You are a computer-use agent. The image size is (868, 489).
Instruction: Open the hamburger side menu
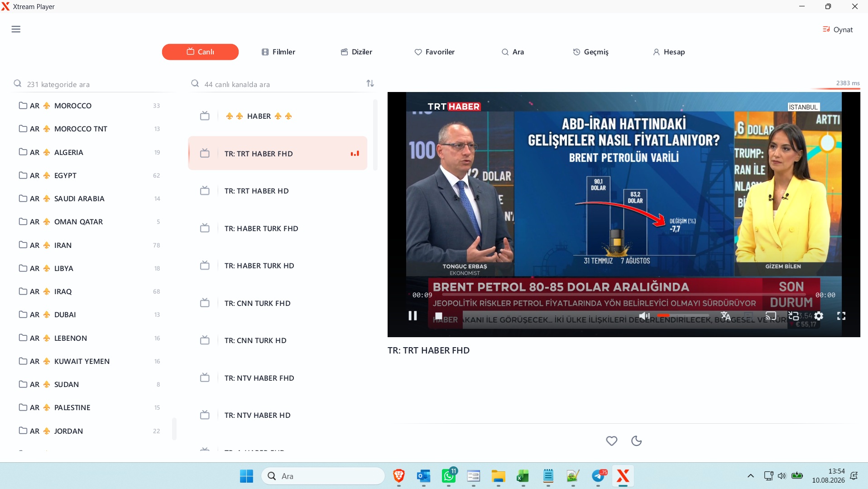(16, 29)
